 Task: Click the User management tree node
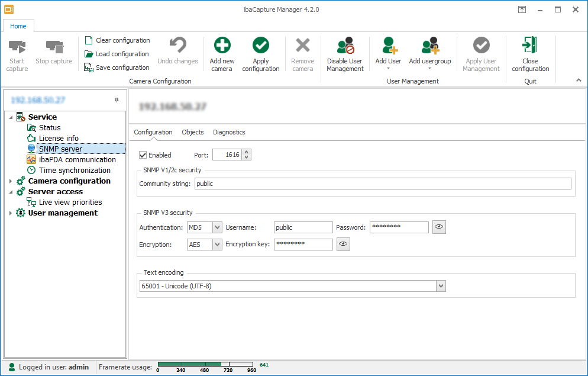(x=63, y=213)
